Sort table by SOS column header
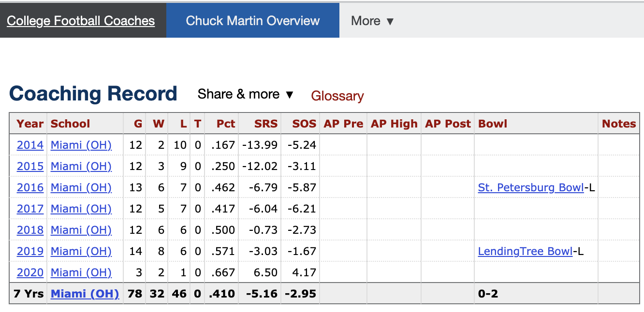This screenshot has width=644, height=312. pos(304,124)
